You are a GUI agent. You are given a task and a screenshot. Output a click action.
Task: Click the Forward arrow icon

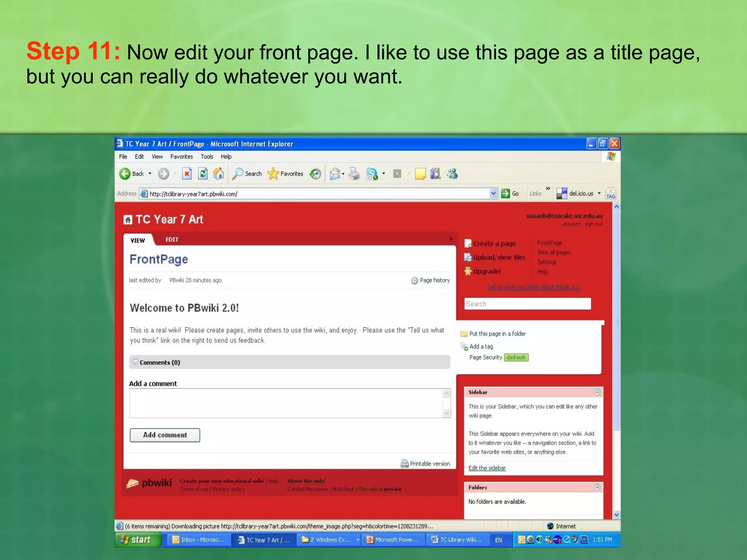tap(163, 174)
